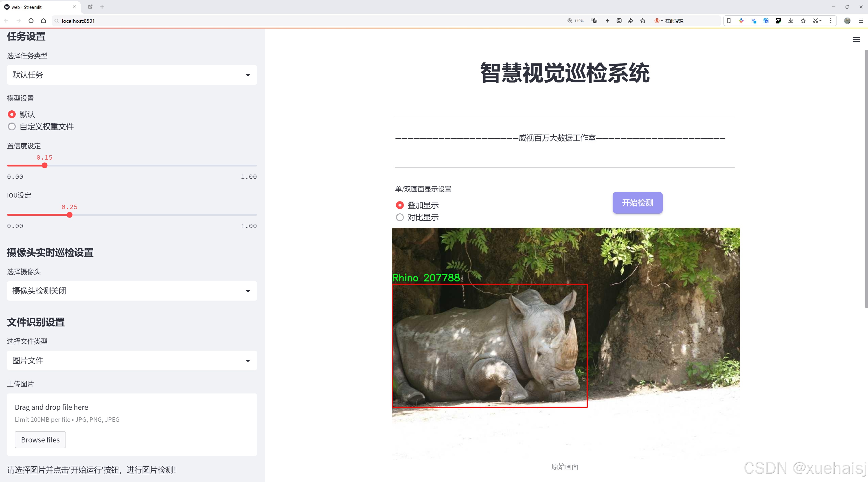Expand the 选择任务类型 dropdown
Image resolution: width=868 pixels, height=482 pixels.
132,75
